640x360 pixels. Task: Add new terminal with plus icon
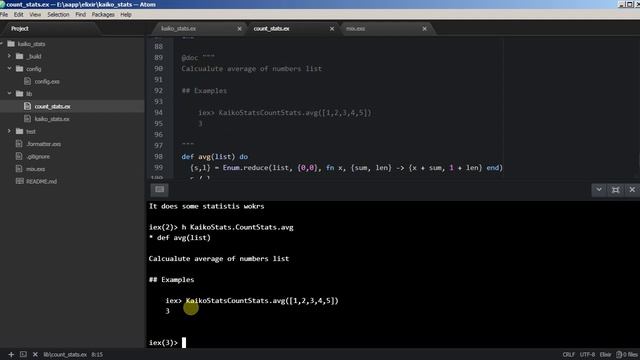click(11, 354)
